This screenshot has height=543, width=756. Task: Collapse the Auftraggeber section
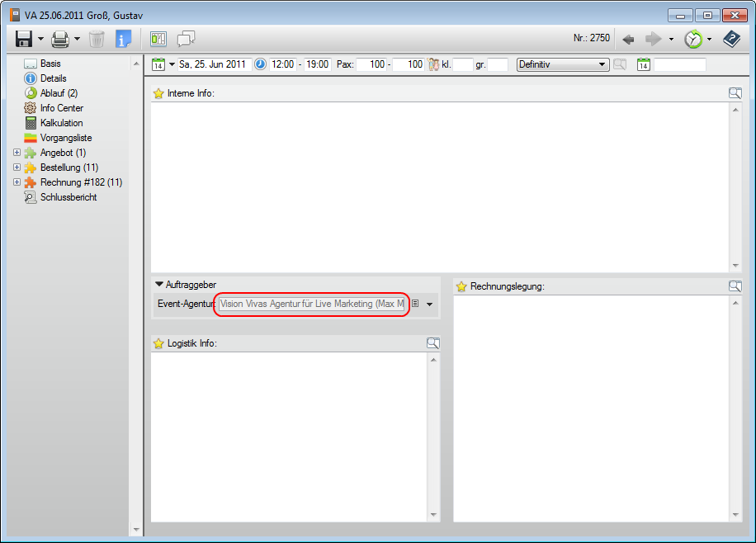[x=159, y=285]
